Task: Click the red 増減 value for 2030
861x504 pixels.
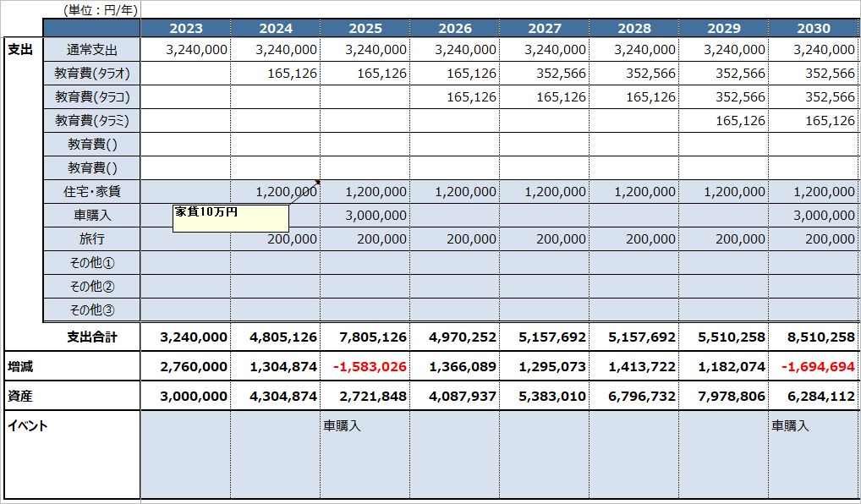Action: [813, 367]
